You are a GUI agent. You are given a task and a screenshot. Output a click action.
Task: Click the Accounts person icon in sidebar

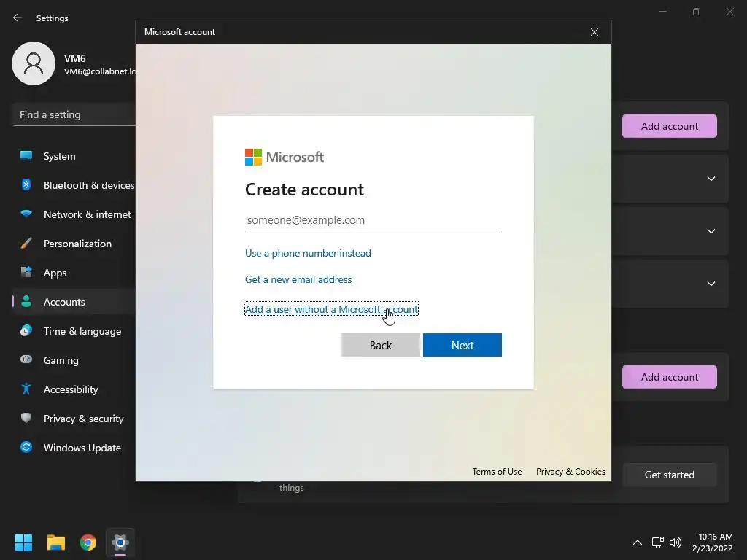tap(26, 301)
